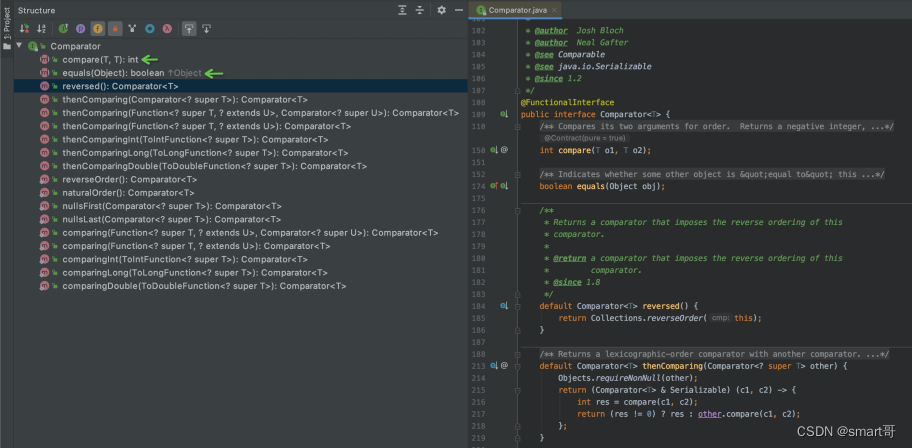Screen dimensions: 912x448
Task: Toggle Sort Alphabetically in Structure toolbar
Action: coord(41,29)
